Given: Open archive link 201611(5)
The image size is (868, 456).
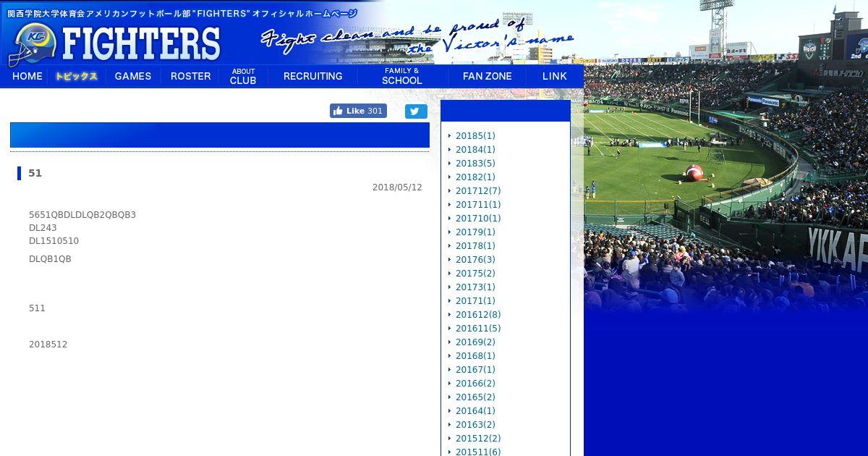Looking at the screenshot, I should point(478,329).
